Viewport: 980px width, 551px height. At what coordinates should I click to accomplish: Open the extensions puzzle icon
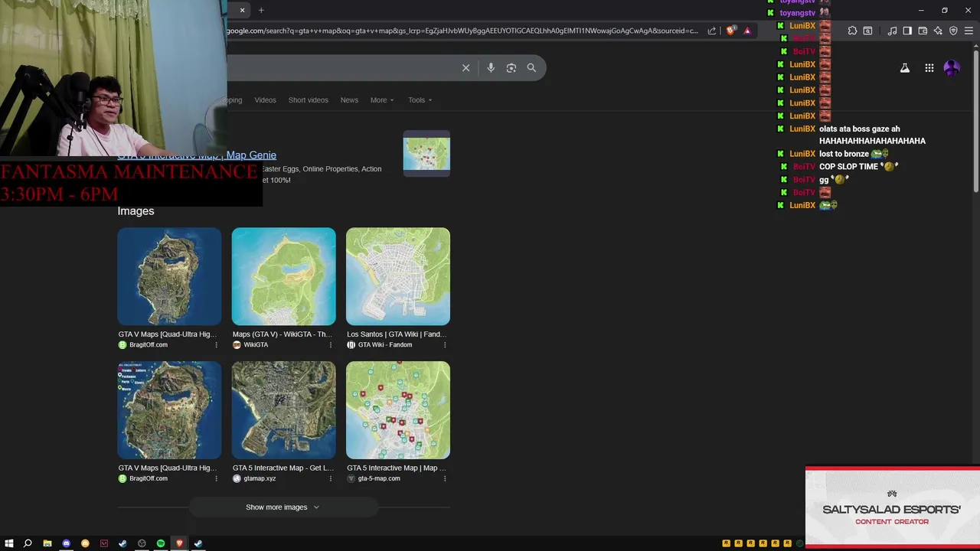[x=852, y=31]
